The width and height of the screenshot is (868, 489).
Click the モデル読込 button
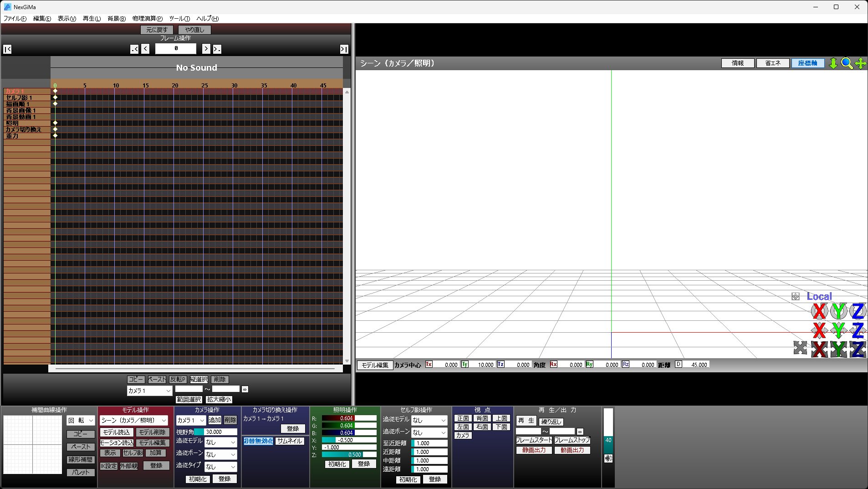pyautogui.click(x=116, y=432)
